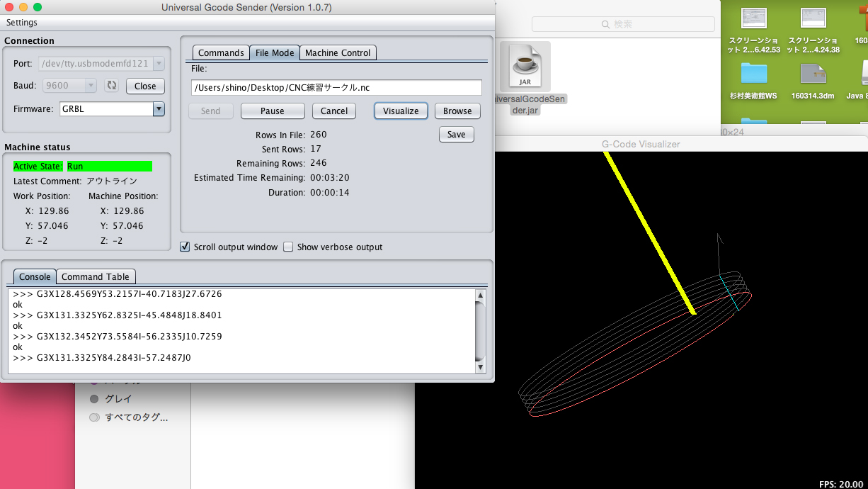The width and height of the screenshot is (868, 489).
Task: Click the Browse button
Action: pos(457,111)
